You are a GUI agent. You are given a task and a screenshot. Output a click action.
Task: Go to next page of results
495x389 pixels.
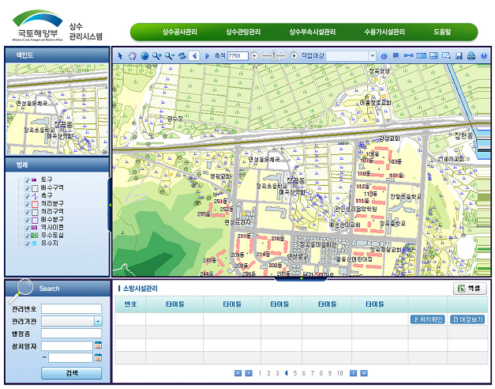pyautogui.click(x=353, y=373)
